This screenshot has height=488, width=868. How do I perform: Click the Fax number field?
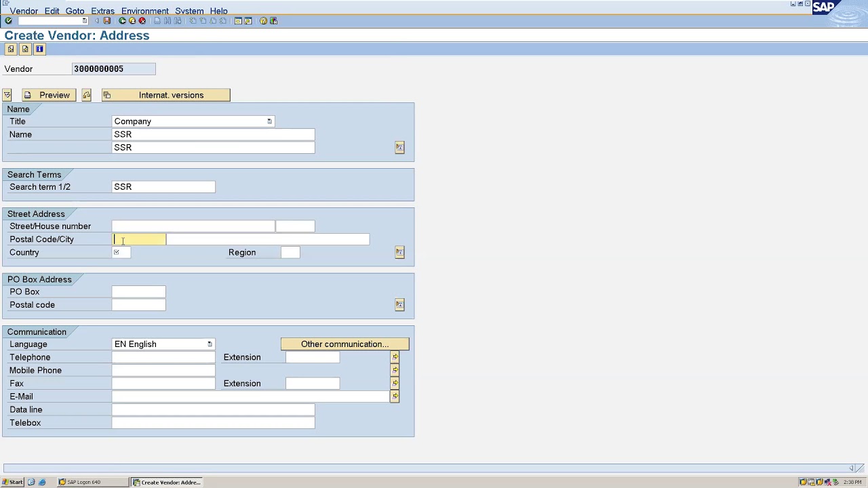click(x=163, y=384)
